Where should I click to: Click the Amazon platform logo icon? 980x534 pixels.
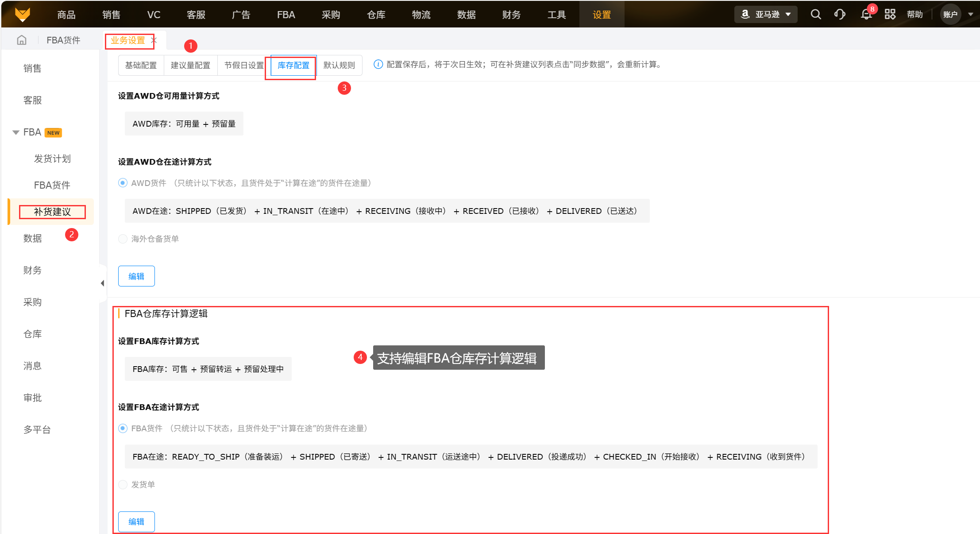click(745, 14)
